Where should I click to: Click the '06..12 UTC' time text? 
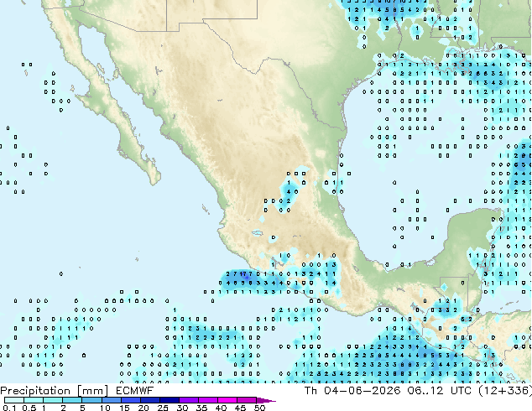[x=440, y=391]
